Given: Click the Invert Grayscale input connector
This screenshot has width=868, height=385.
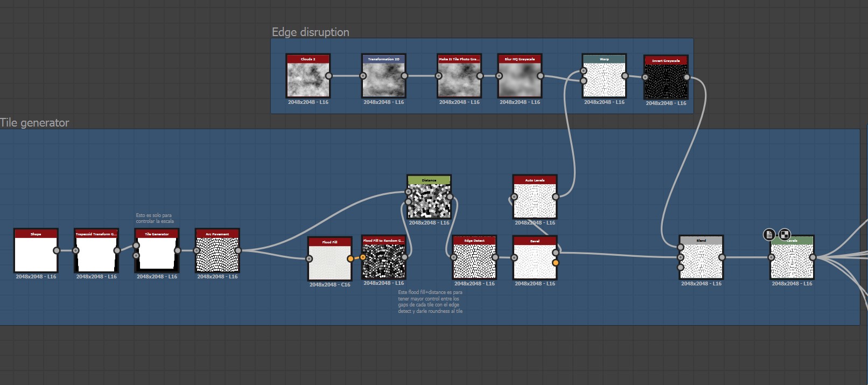Looking at the screenshot, I should point(645,77).
